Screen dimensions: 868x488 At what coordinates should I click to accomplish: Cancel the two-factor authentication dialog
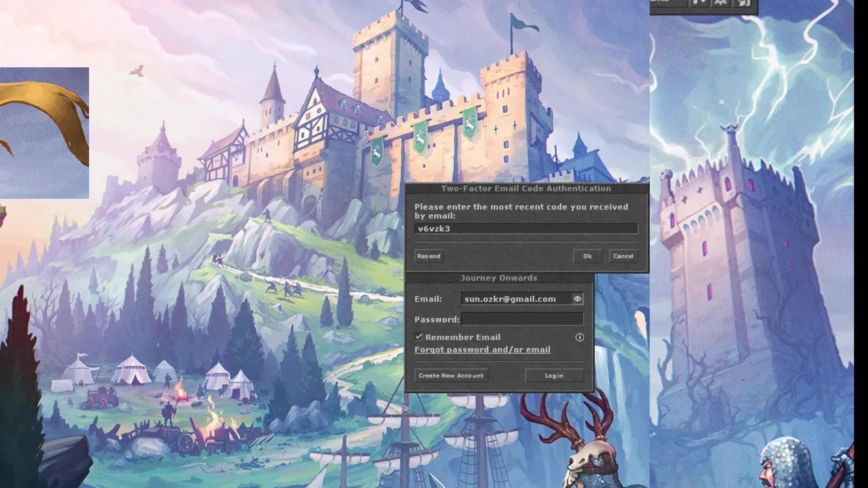pyautogui.click(x=623, y=256)
